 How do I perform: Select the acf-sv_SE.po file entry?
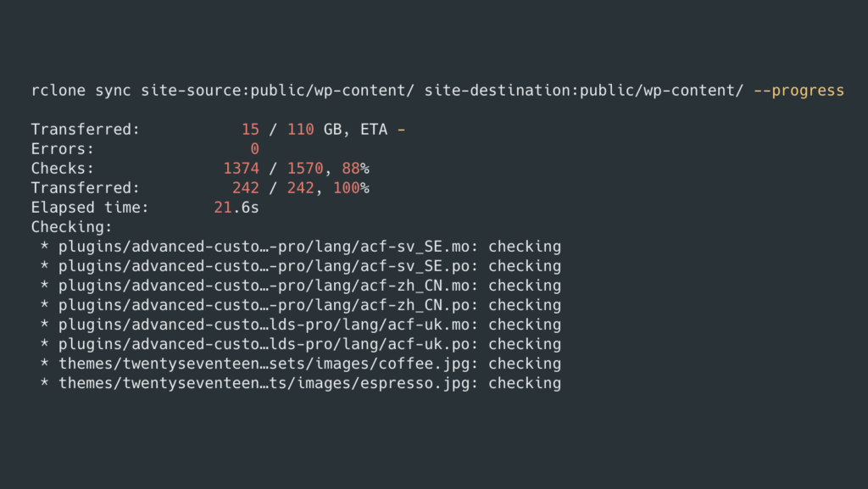point(300,266)
